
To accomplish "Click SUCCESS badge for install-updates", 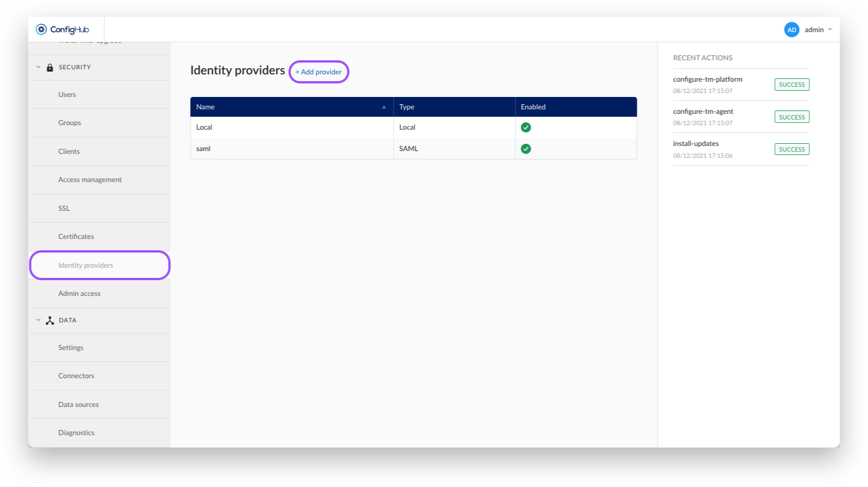I will point(791,149).
